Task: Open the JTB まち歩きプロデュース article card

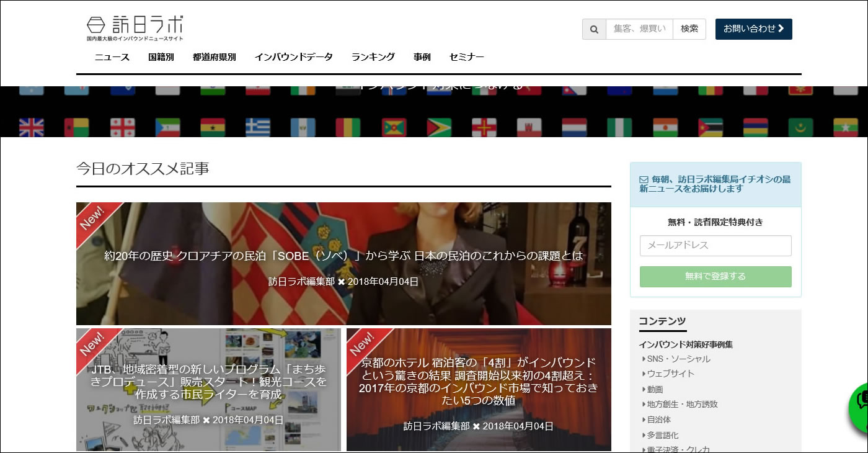Action: tap(208, 390)
